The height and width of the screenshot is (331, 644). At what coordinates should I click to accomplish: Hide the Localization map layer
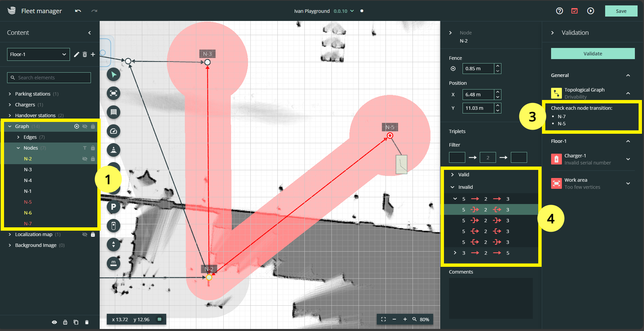pyautogui.click(x=85, y=234)
